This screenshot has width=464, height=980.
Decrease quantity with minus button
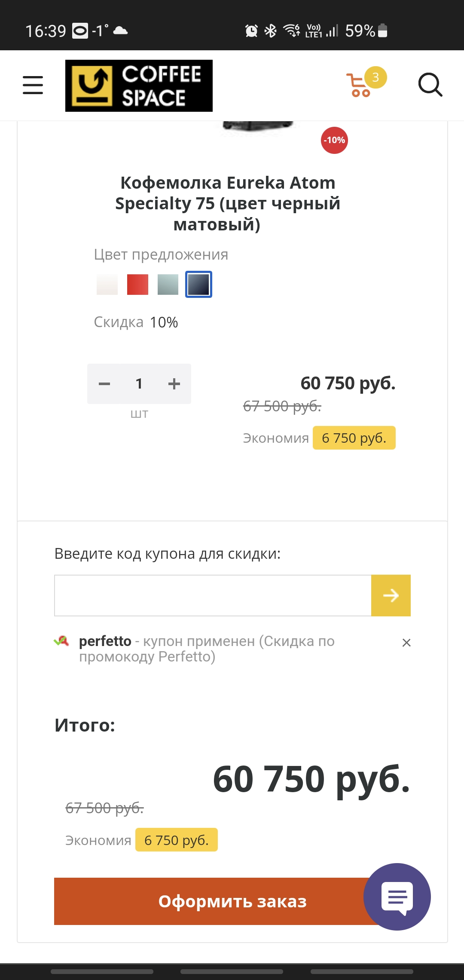point(104,384)
